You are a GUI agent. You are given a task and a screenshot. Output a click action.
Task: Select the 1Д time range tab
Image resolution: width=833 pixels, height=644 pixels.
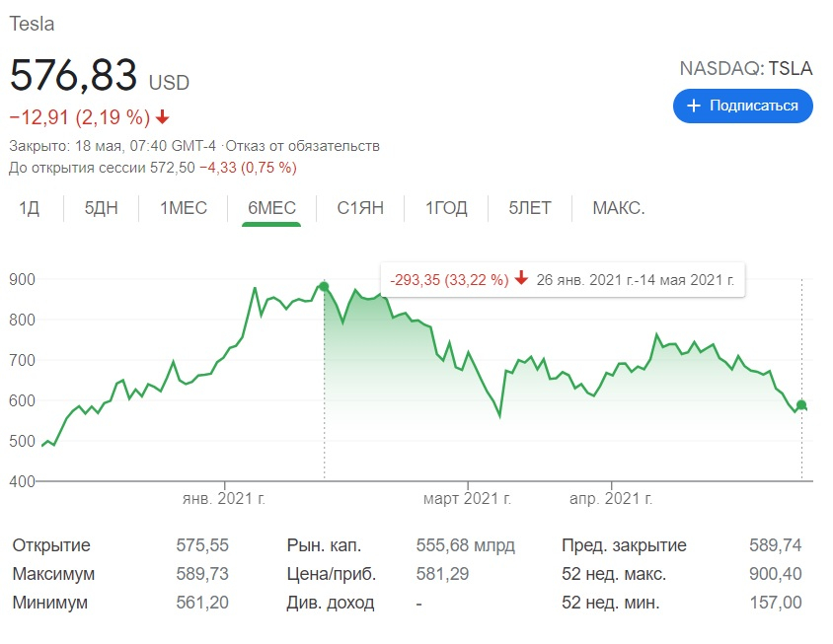30,207
